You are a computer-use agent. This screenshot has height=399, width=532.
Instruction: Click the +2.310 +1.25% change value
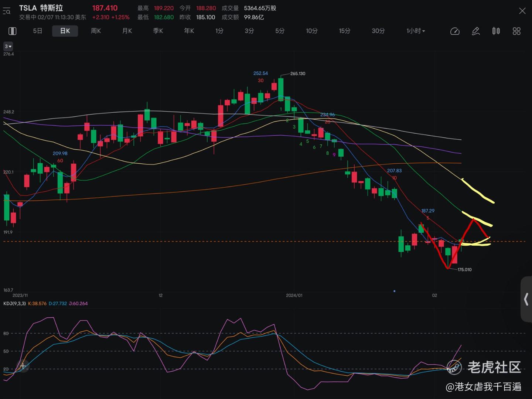pyautogui.click(x=111, y=17)
